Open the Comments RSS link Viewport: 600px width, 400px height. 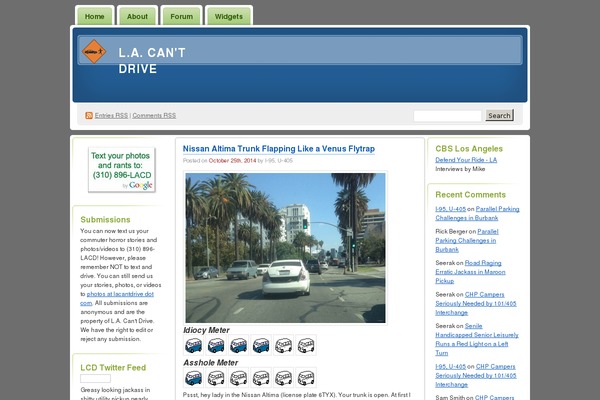[154, 115]
